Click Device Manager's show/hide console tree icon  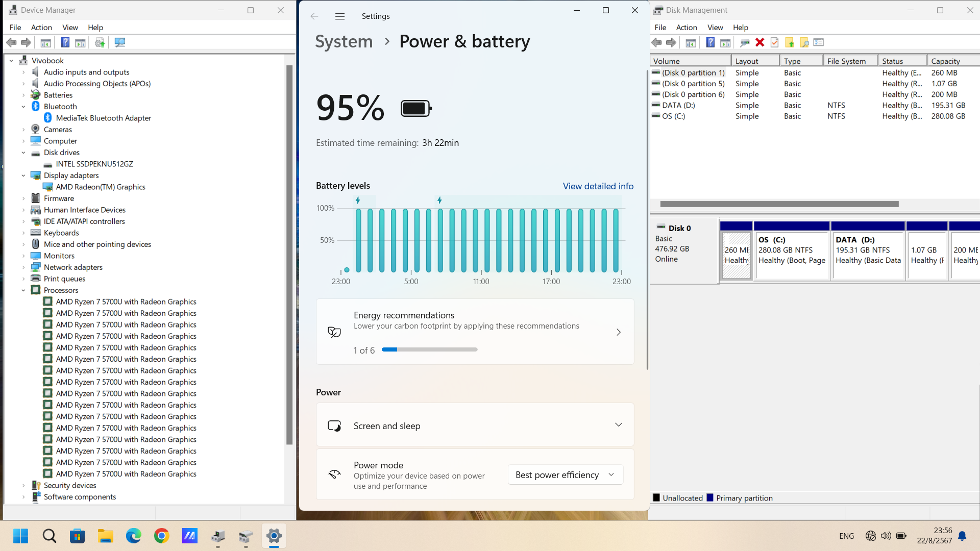coord(45,43)
